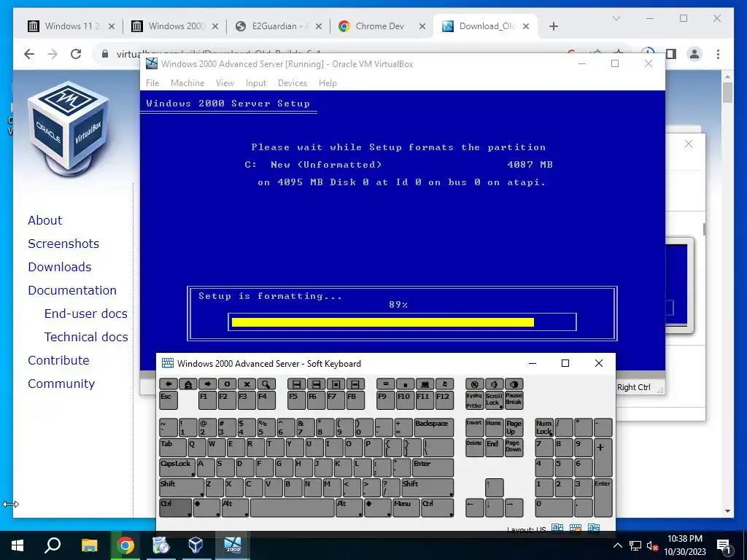The width and height of the screenshot is (747, 560).
Task: Expand Chrome's tab search chevron
Action: click(616, 18)
